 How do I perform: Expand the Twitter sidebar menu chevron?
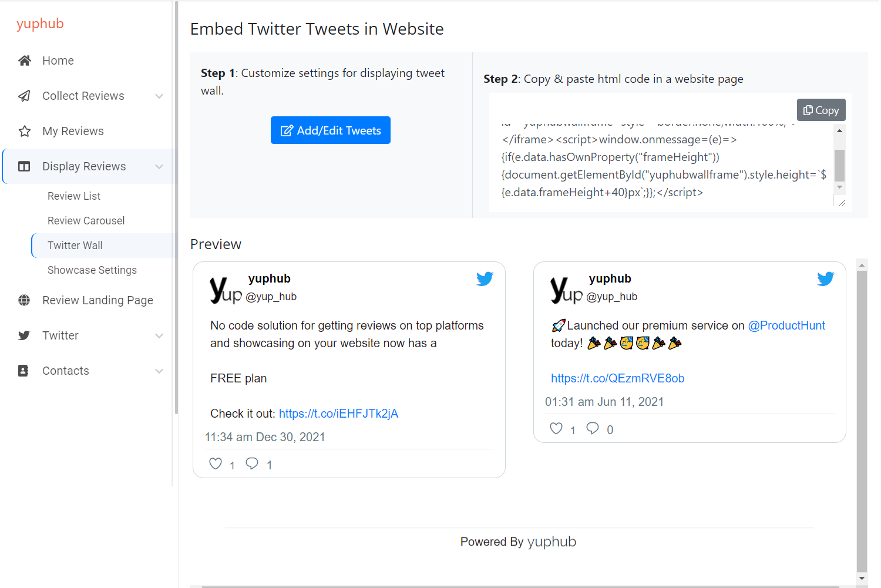point(159,335)
